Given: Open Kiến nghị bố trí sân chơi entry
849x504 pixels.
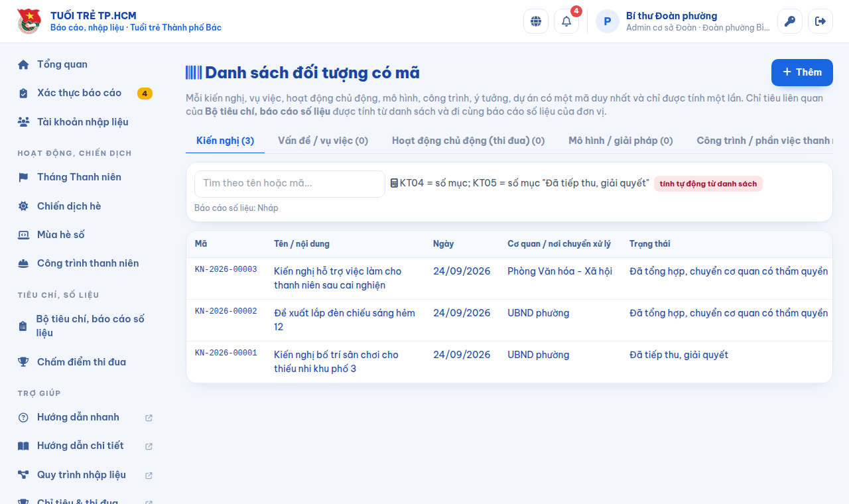Looking at the screenshot, I should coord(336,362).
